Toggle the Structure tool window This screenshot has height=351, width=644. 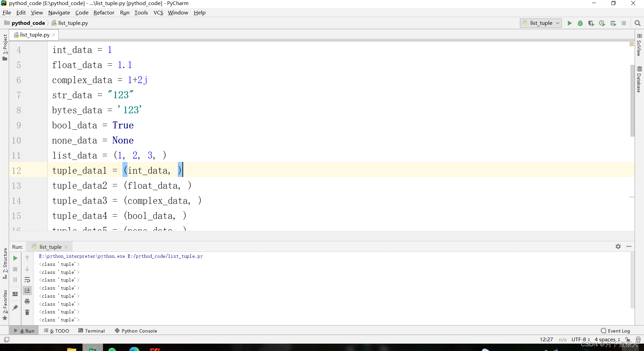[x=5, y=264]
